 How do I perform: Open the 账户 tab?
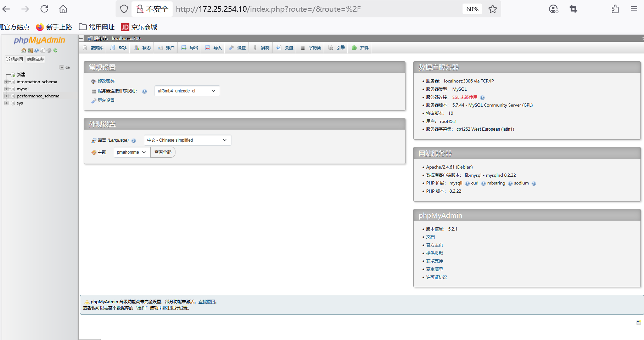166,48
